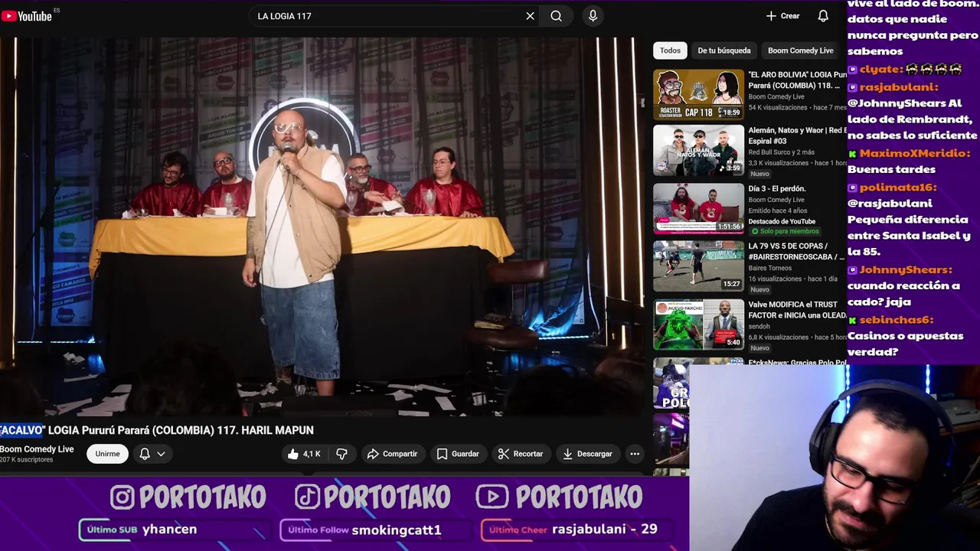The width and height of the screenshot is (980, 551).
Task: Click the Boom Comedy Live channel name under video
Action: click(37, 449)
